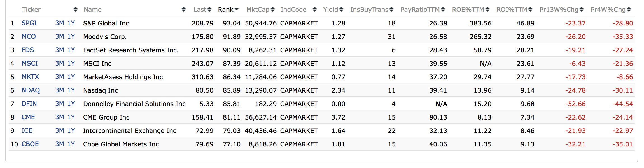Click the Name column sort arrows

[x=183, y=10]
